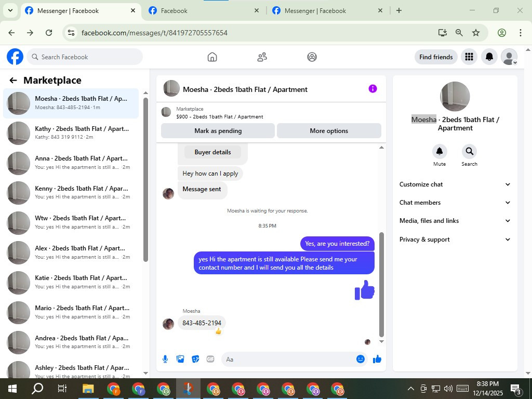Open the account profile avatar menu
Viewport: 532px width, 399px height.
pos(509,57)
